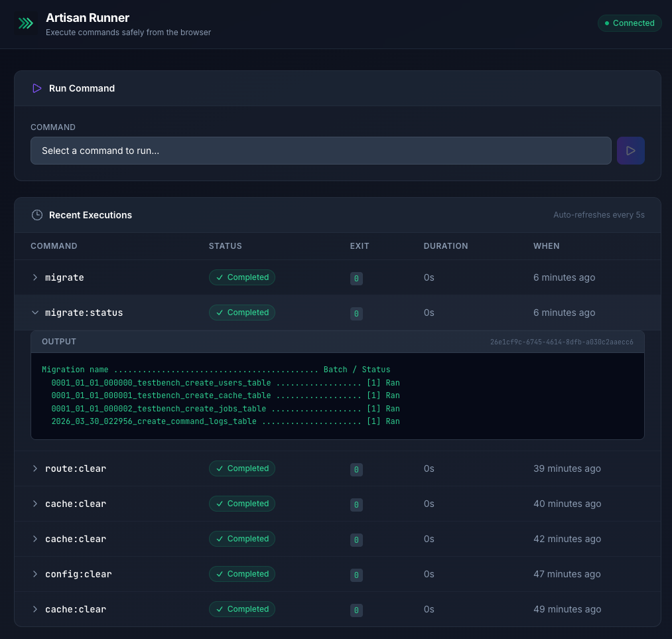Open the command selection dropdown
This screenshot has width=672, height=639.
click(320, 151)
